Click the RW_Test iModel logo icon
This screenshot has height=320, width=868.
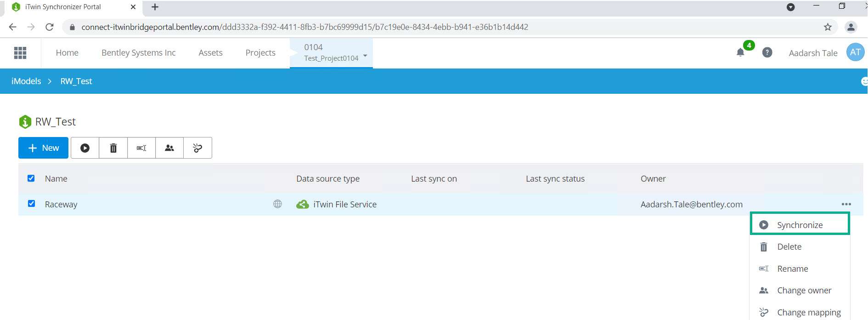tap(25, 122)
